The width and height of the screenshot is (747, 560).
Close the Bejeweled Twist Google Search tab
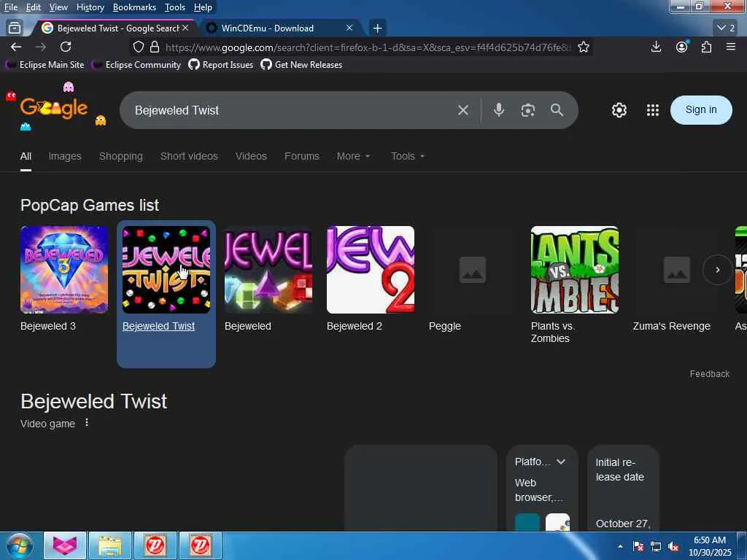185,28
